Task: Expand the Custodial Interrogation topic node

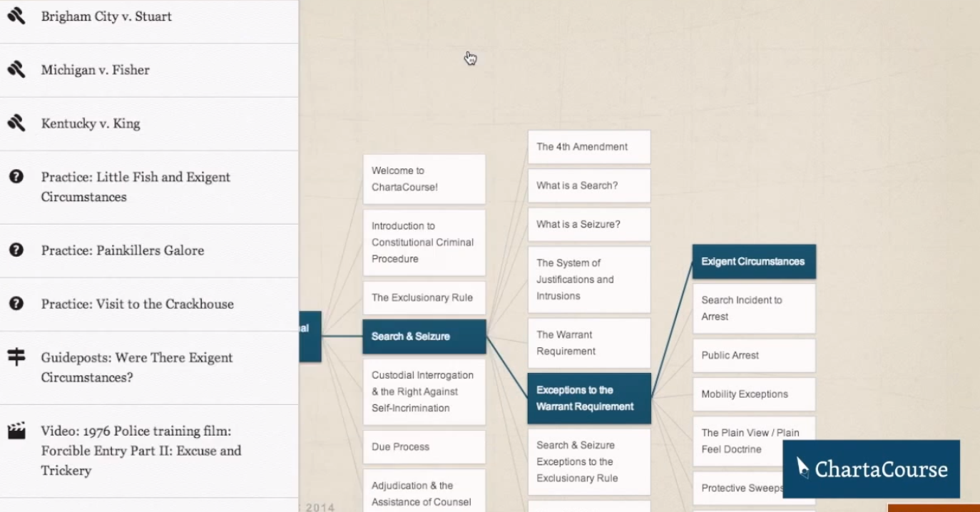Action: (424, 391)
